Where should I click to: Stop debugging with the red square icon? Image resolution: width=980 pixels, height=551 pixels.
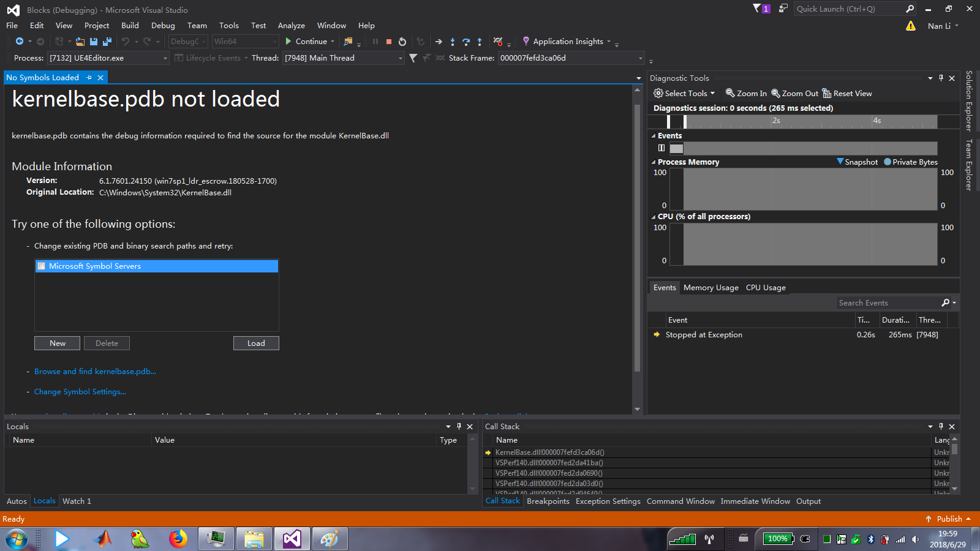click(x=388, y=41)
